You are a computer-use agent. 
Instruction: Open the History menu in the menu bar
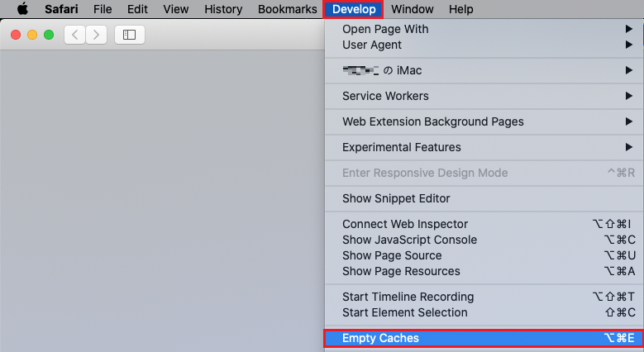click(x=223, y=9)
